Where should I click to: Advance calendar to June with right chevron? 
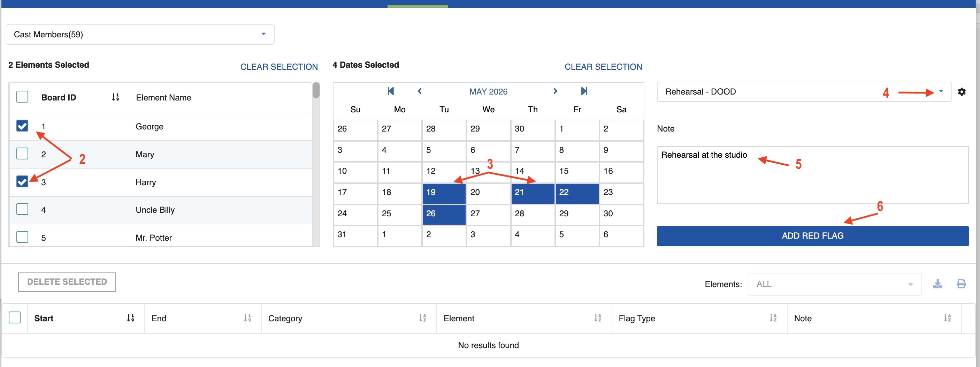coord(556,91)
